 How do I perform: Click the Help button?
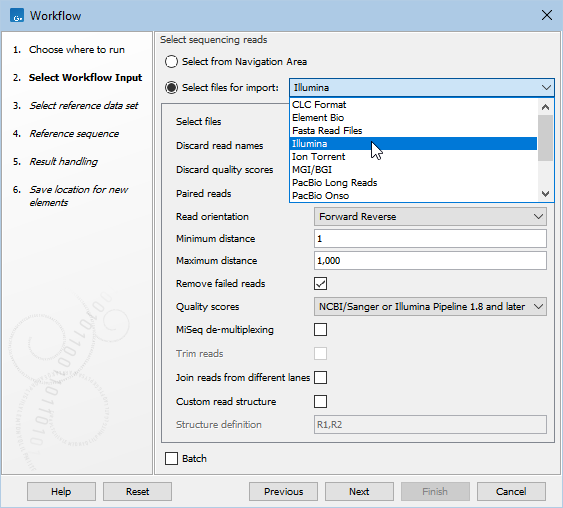(61, 491)
